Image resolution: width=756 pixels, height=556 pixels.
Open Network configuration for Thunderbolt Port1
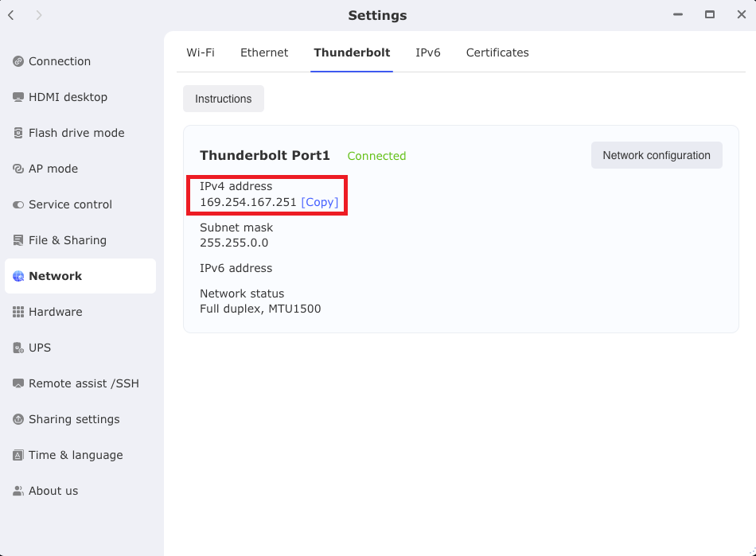click(657, 155)
